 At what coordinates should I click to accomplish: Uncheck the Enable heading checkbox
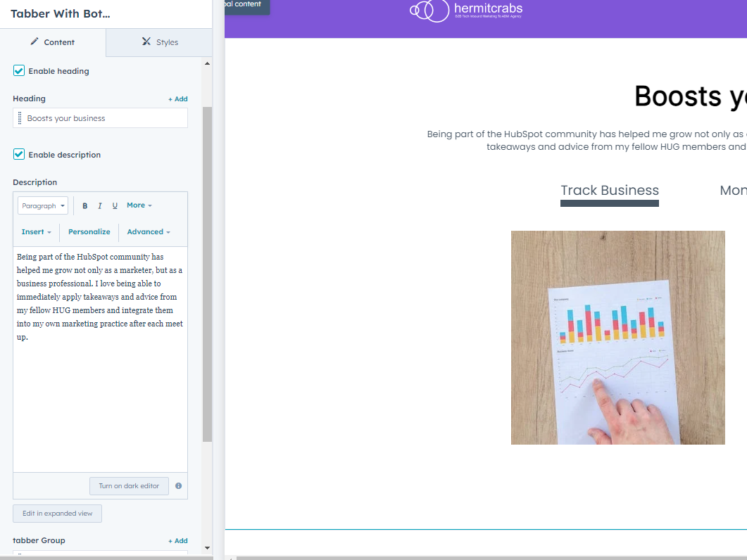(19, 71)
